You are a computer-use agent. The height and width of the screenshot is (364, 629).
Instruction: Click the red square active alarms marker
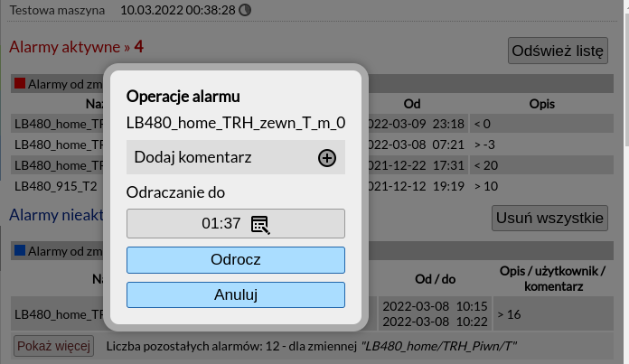(20, 83)
